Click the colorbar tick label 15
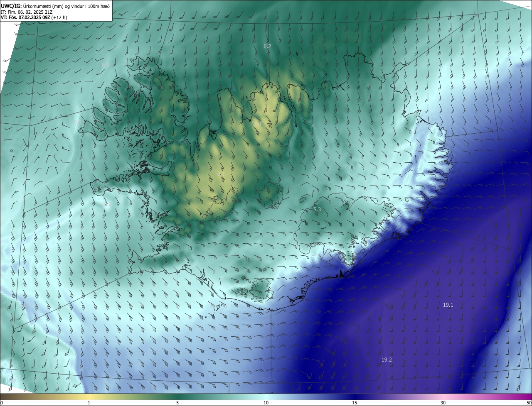The width and height of the screenshot is (532, 406). click(x=355, y=403)
